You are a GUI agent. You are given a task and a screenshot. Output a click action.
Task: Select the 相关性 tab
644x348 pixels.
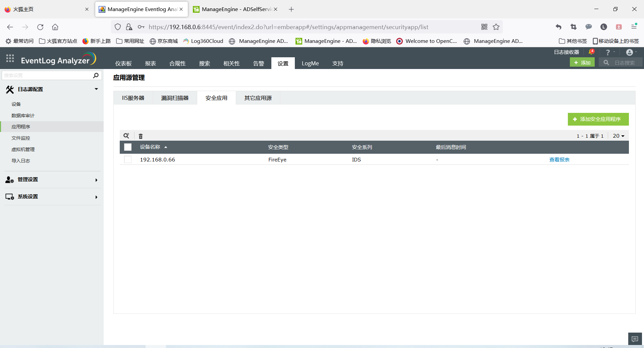(x=232, y=63)
